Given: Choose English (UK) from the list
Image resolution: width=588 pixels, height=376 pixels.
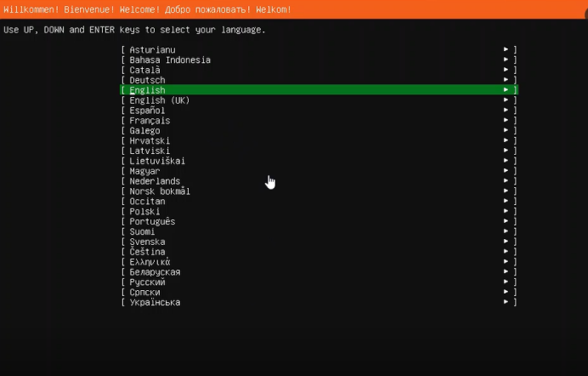Looking at the screenshot, I should [x=159, y=100].
